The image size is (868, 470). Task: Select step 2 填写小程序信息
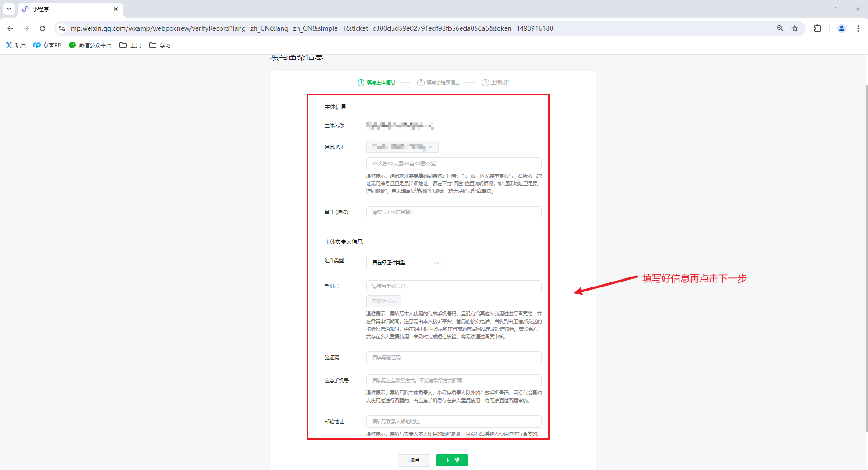pyautogui.click(x=439, y=82)
